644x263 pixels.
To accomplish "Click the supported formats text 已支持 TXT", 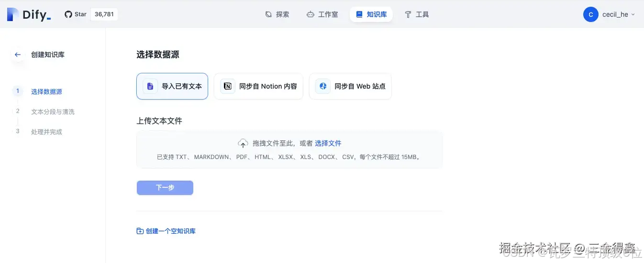I will click(x=289, y=157).
